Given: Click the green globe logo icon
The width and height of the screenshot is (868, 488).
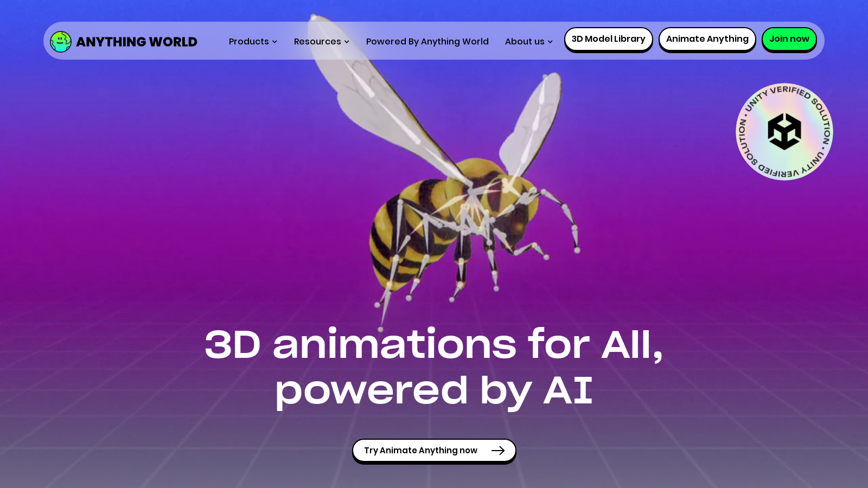Looking at the screenshot, I should (61, 42).
